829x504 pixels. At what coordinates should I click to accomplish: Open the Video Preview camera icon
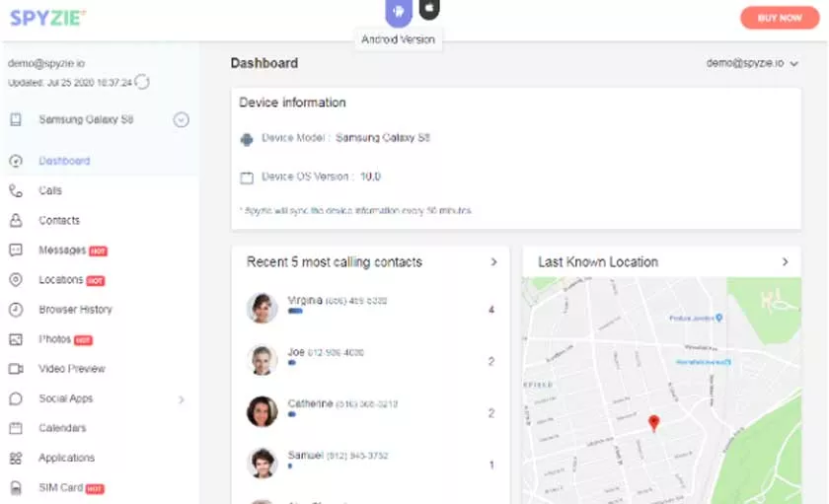point(16,369)
